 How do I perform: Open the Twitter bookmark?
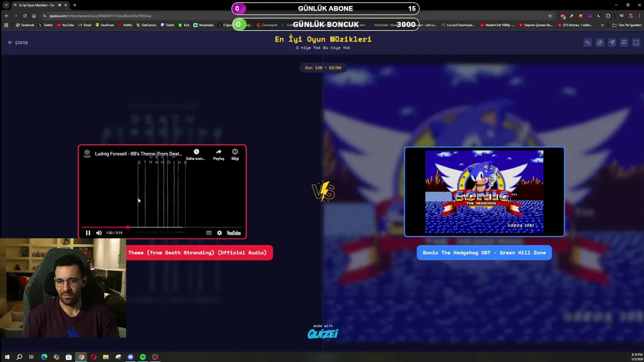tap(46, 25)
